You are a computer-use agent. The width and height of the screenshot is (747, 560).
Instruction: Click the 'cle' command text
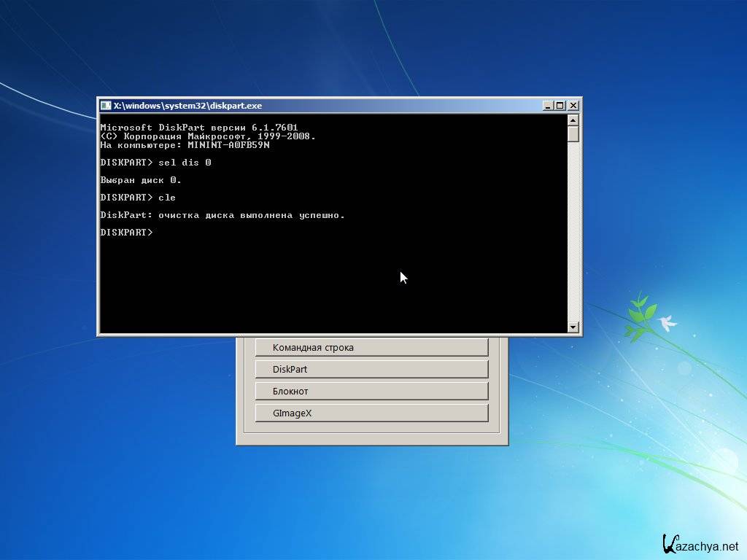166,198
